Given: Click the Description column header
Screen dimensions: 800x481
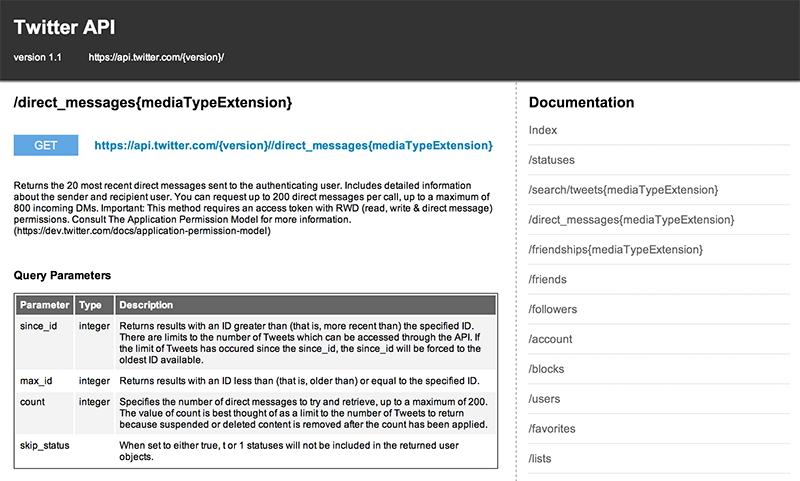Looking at the screenshot, I should (x=305, y=305).
